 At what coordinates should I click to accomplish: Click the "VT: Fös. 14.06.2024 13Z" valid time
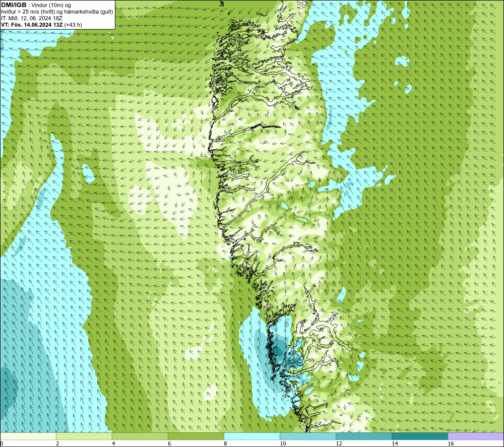point(32,25)
